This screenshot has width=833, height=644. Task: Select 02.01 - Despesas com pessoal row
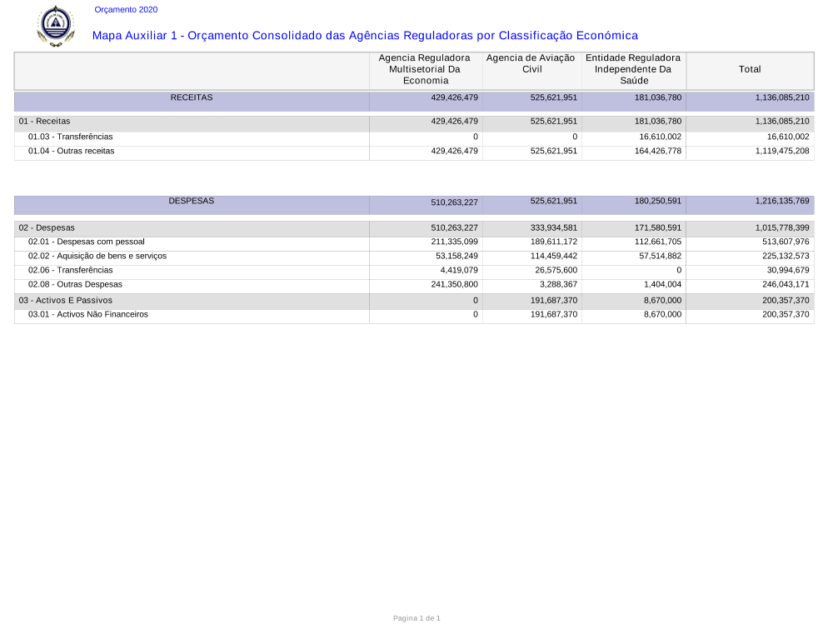(x=87, y=242)
